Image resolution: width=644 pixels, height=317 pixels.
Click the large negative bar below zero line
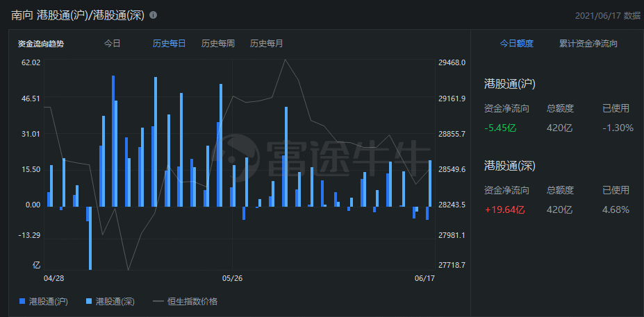coord(90,238)
